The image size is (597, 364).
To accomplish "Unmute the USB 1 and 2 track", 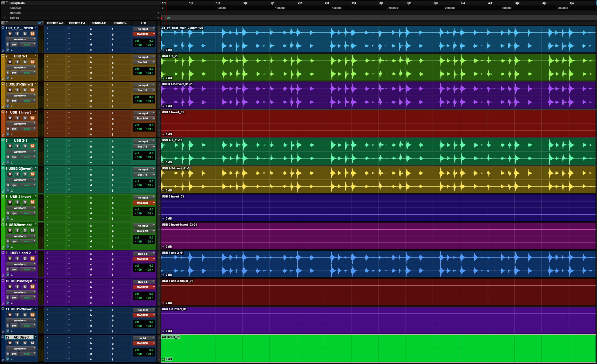I will [32, 258].
